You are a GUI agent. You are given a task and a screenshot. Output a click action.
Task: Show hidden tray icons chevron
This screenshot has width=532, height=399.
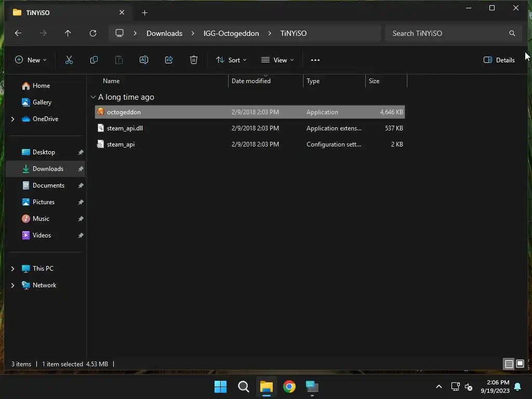pos(438,387)
